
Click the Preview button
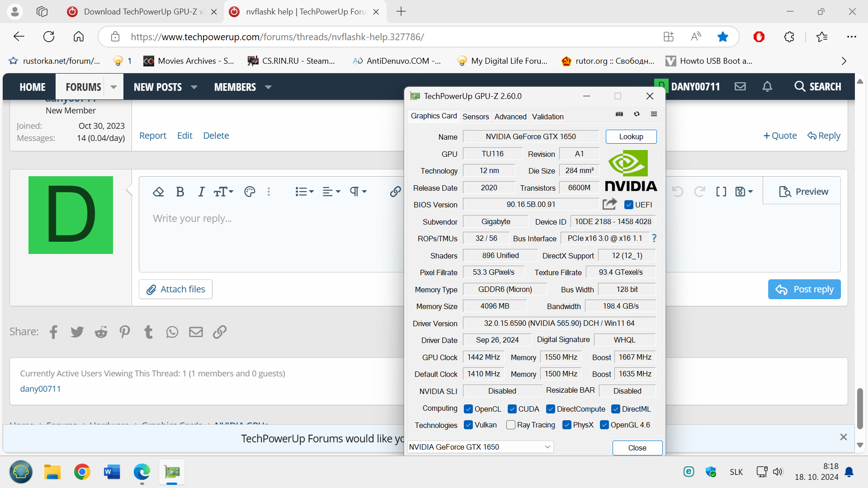803,192
